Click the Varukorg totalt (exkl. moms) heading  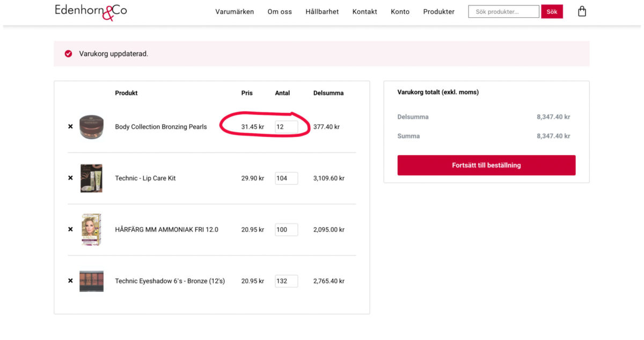tap(438, 92)
